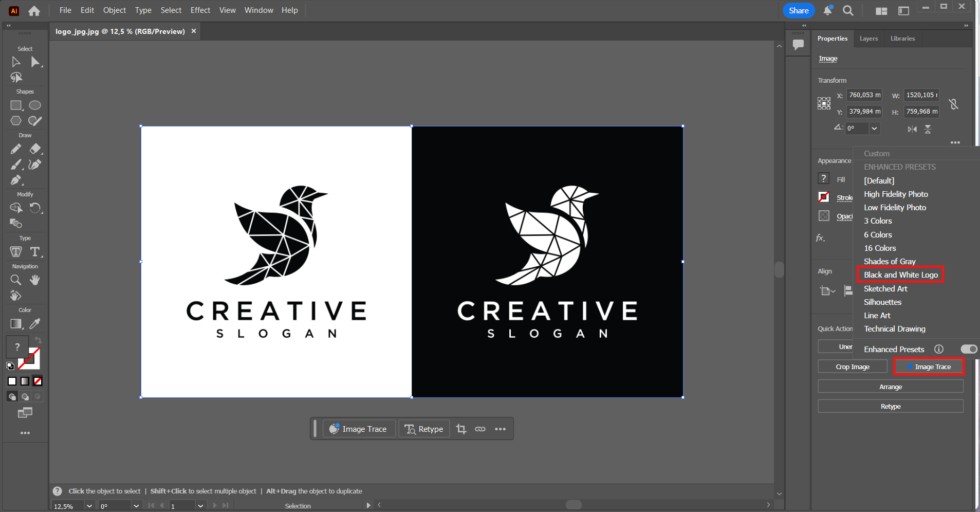Choose the Black and White Logo preset
The image size is (980, 512).
point(900,275)
